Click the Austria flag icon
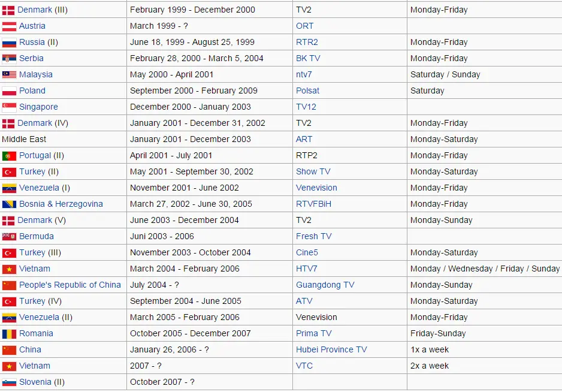This screenshot has width=562, height=392. tap(9, 26)
